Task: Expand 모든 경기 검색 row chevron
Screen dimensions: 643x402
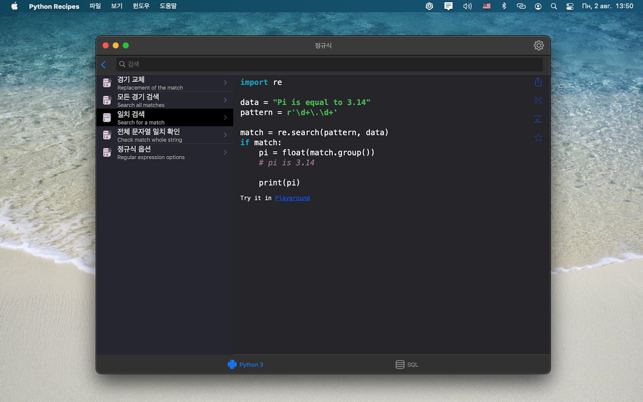Action: click(225, 100)
